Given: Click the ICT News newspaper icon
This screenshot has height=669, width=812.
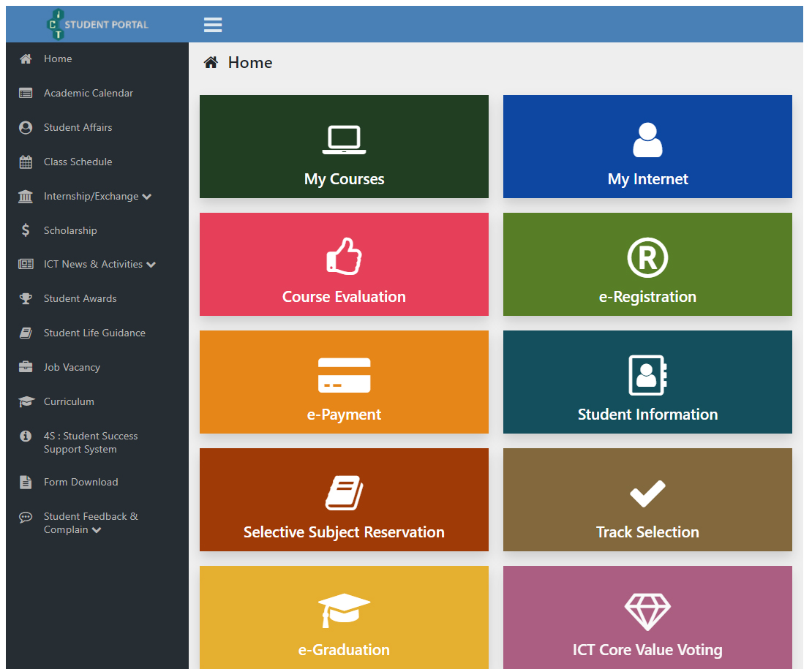Looking at the screenshot, I should [26, 264].
